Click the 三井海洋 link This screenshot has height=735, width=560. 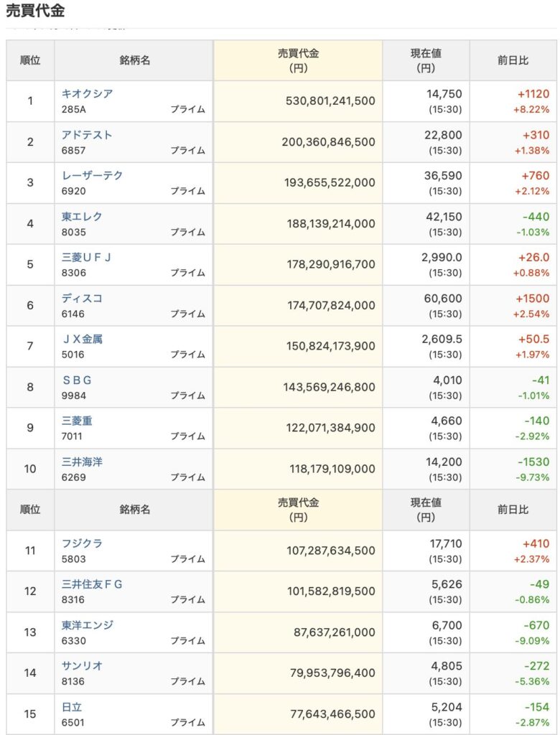(x=82, y=462)
